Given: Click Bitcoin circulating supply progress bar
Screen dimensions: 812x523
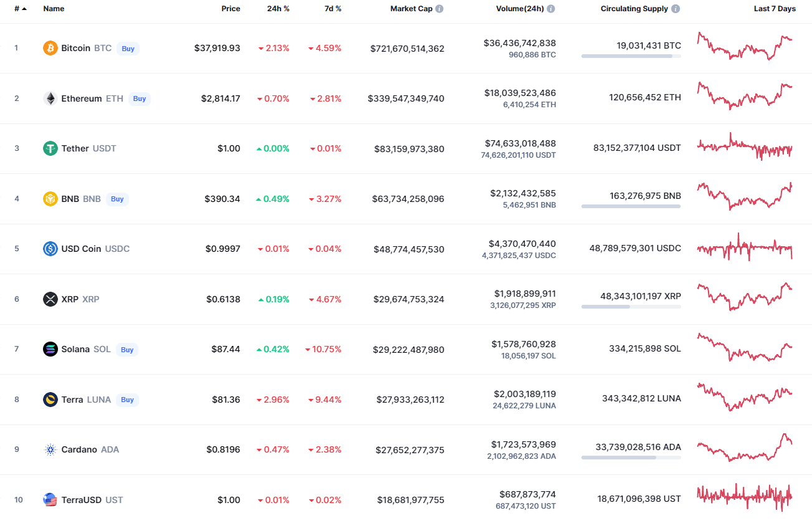Looking at the screenshot, I should click(x=631, y=56).
